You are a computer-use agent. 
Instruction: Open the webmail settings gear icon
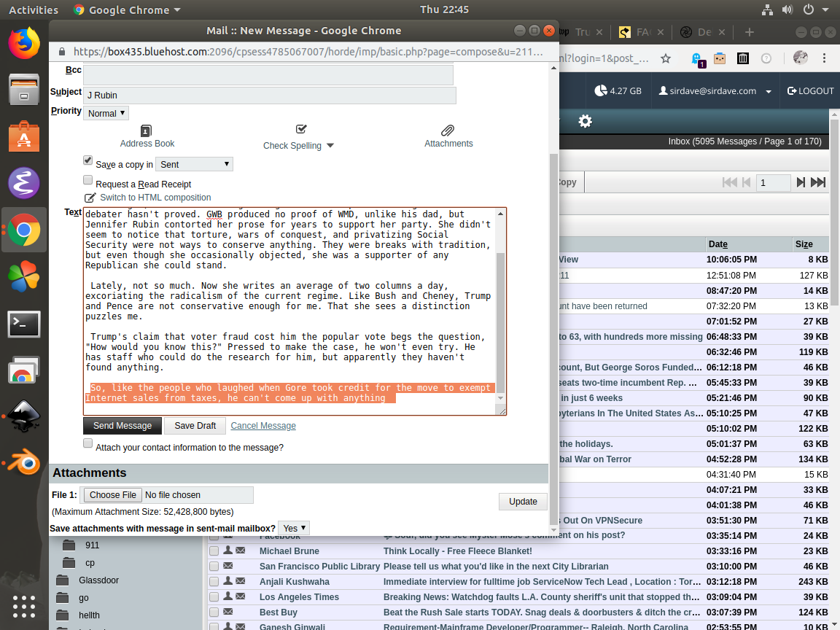point(585,121)
